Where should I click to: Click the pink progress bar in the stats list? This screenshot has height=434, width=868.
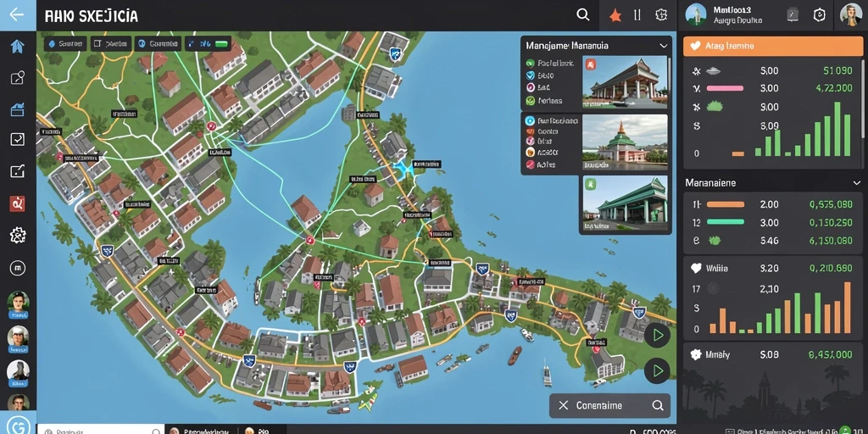[725, 88]
